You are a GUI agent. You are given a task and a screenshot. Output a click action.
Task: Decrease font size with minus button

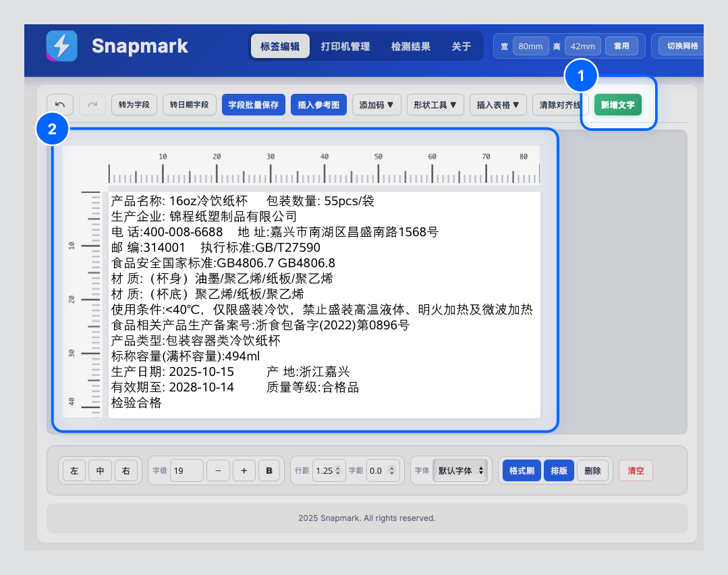[218, 470]
